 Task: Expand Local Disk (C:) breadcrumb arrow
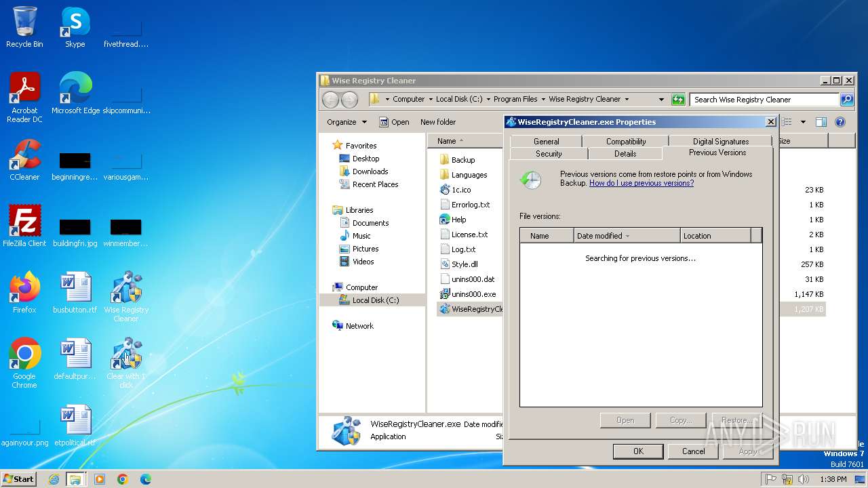[488, 99]
